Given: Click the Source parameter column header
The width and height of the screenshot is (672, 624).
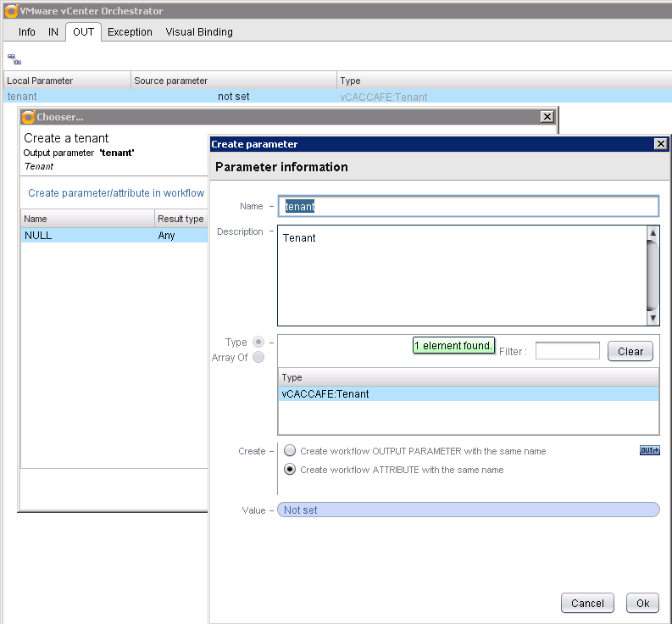Looking at the screenshot, I should click(234, 81).
